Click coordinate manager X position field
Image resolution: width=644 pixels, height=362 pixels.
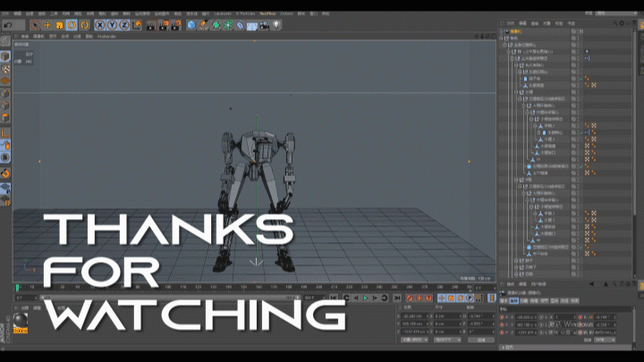[x=414, y=316]
